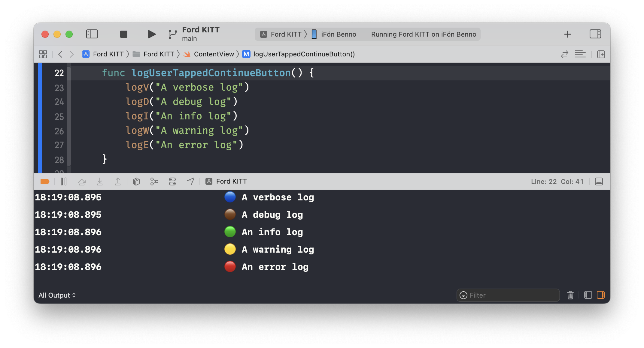Image resolution: width=644 pixels, height=348 pixels.
Task: Click the Simulate Location arrow icon
Action: pyautogui.click(x=190, y=181)
